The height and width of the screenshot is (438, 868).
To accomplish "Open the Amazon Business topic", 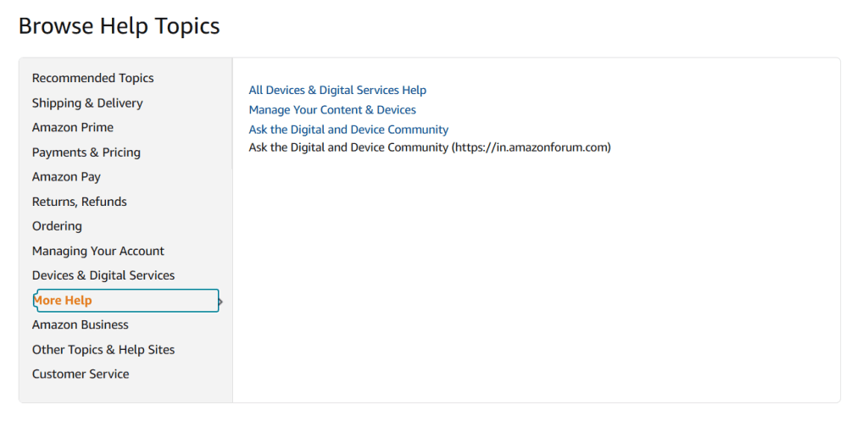I will tap(80, 324).
